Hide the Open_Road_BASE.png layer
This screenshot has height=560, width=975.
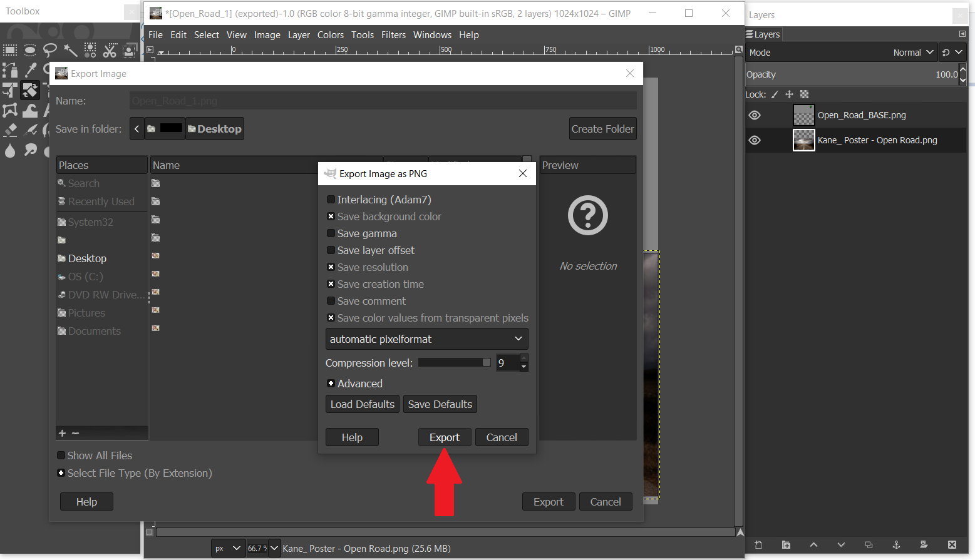tap(755, 115)
